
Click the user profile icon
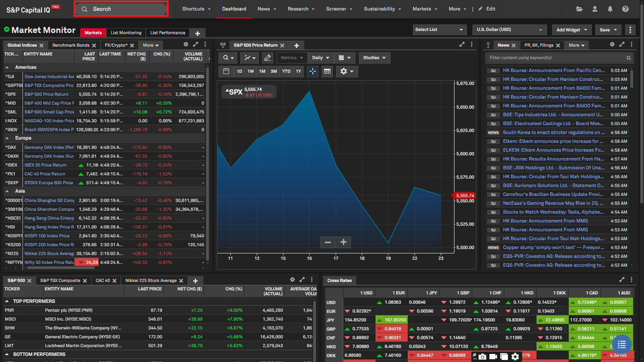coord(594,9)
